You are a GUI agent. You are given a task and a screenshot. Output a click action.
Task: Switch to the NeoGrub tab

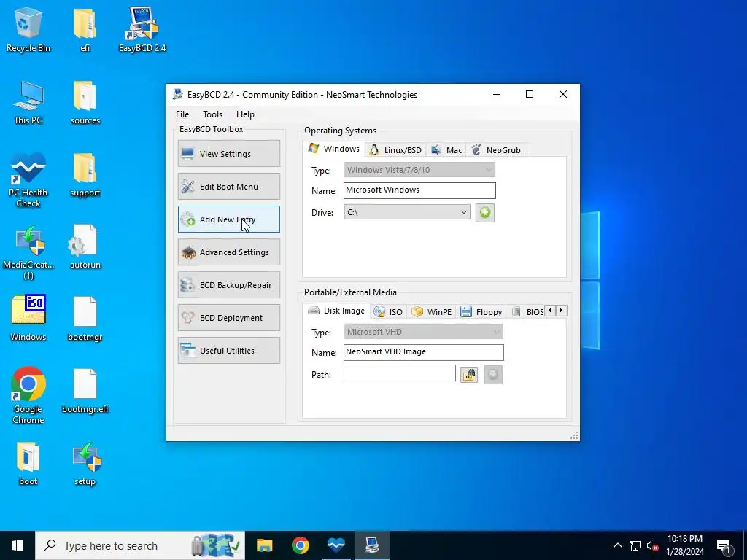pyautogui.click(x=497, y=150)
